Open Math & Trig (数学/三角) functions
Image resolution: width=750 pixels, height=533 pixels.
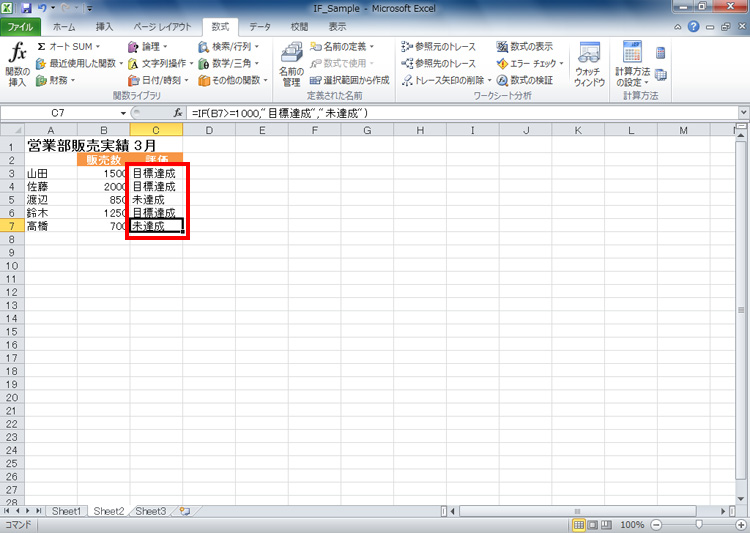(229, 63)
